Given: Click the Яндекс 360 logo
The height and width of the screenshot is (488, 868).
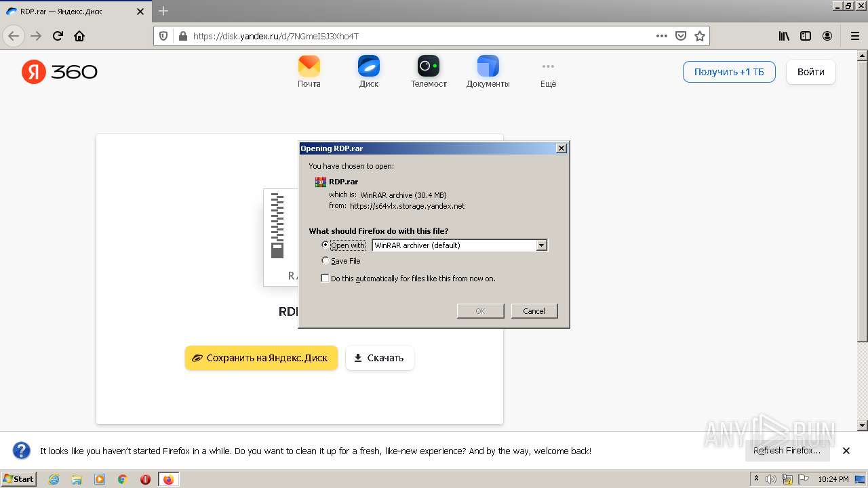Looking at the screenshot, I should click(60, 72).
